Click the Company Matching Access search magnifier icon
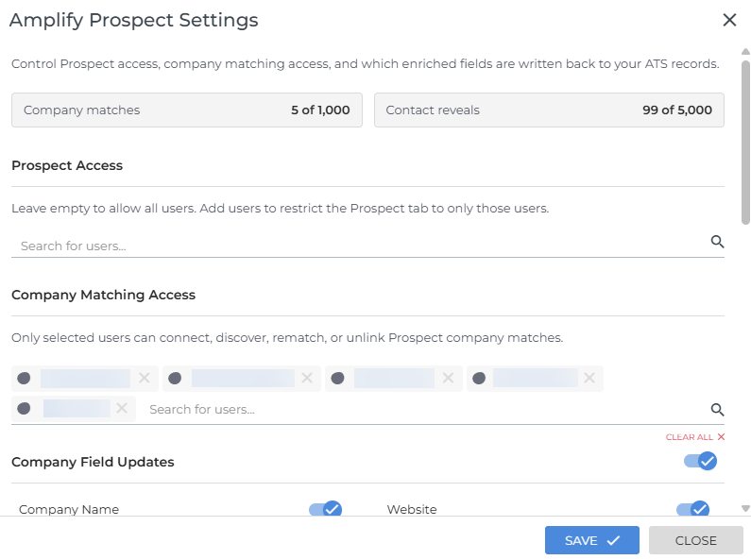The height and width of the screenshot is (560, 751). (x=717, y=410)
